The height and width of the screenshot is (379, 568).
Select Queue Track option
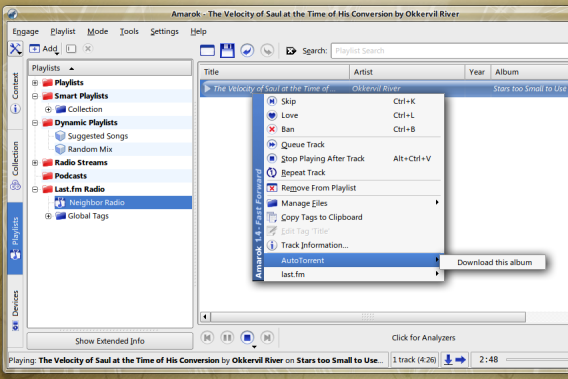[x=354, y=145]
